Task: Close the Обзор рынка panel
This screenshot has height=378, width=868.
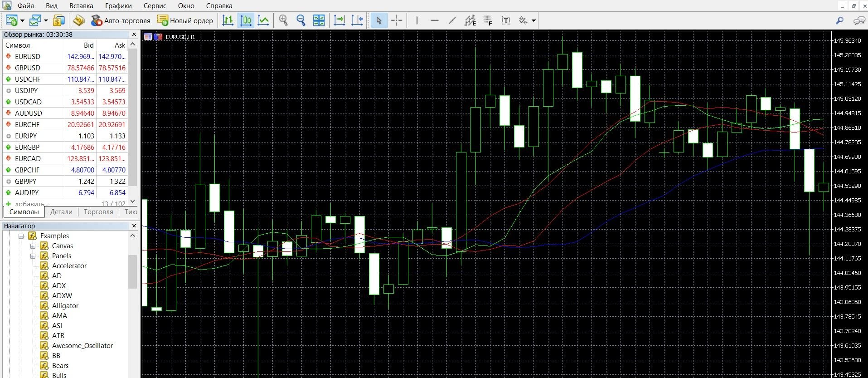Action: click(x=134, y=34)
